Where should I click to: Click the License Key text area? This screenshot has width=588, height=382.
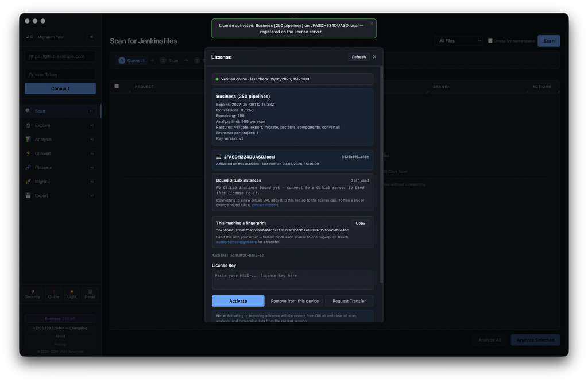pyautogui.click(x=292, y=280)
